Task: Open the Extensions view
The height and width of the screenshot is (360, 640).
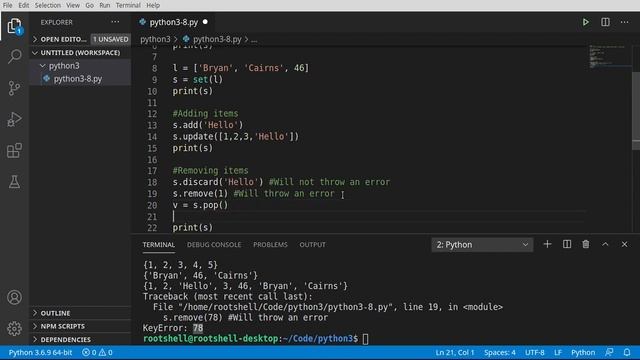Action: click(14, 151)
